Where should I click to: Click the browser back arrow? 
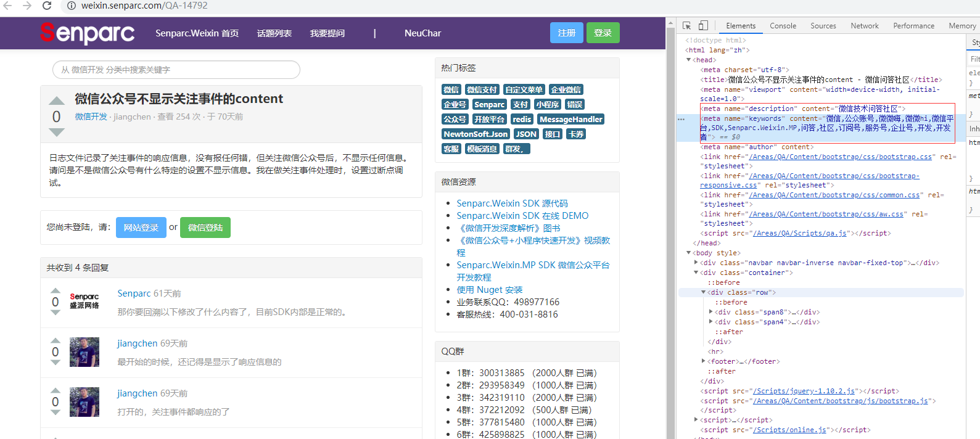[7, 6]
